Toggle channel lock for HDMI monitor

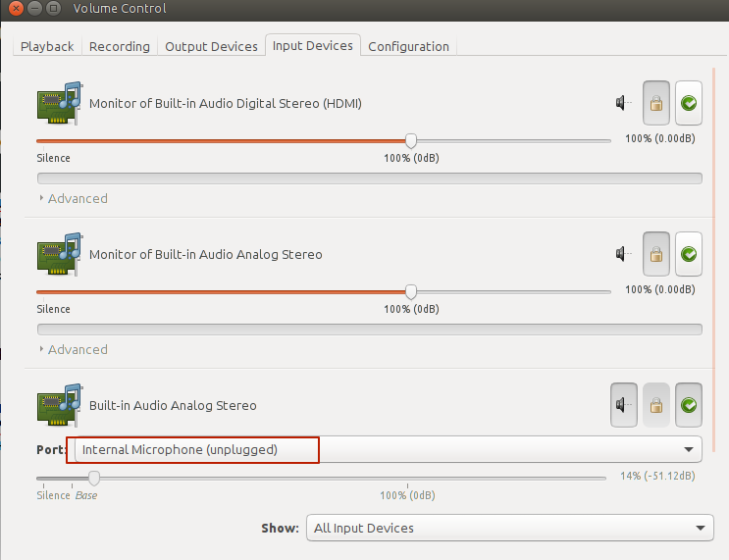coord(655,103)
